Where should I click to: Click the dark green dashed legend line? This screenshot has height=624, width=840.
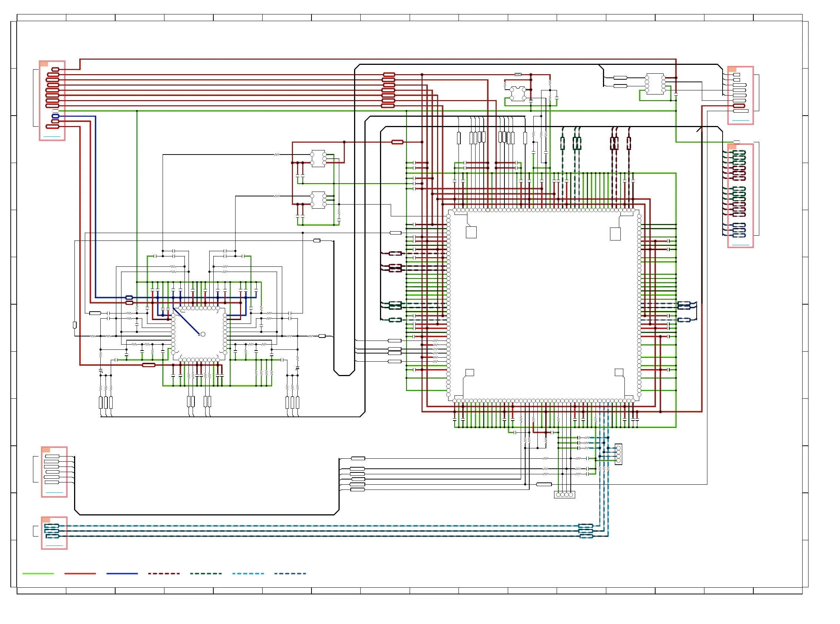206,574
